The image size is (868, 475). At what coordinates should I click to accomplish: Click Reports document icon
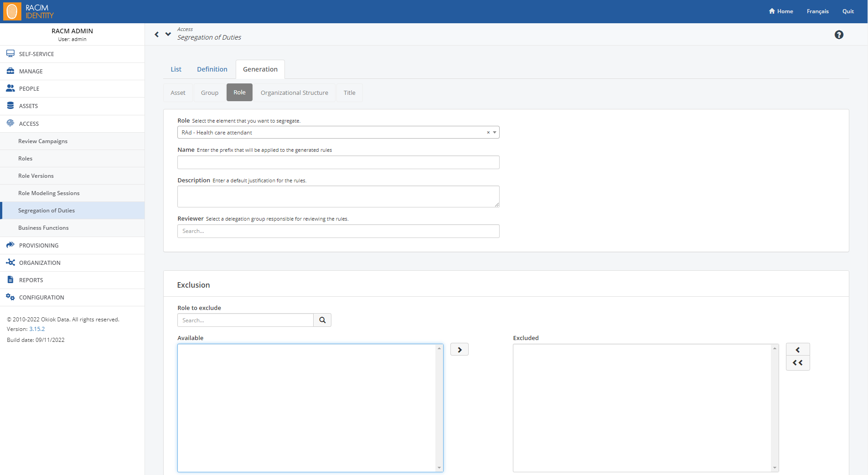pyautogui.click(x=10, y=280)
